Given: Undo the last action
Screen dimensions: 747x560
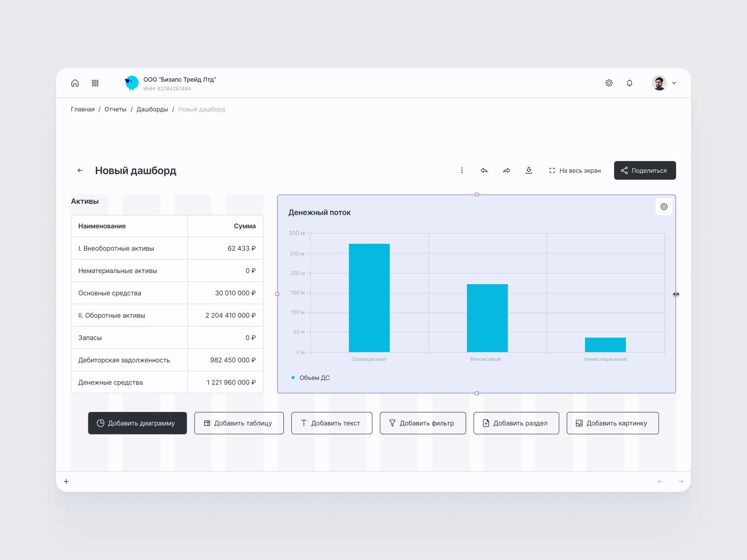Looking at the screenshot, I should tap(484, 170).
